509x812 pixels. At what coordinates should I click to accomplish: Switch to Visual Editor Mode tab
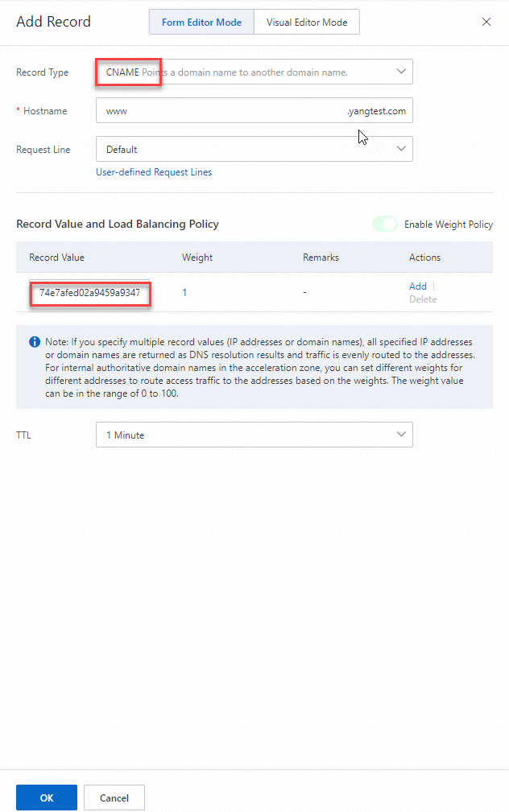click(x=307, y=23)
